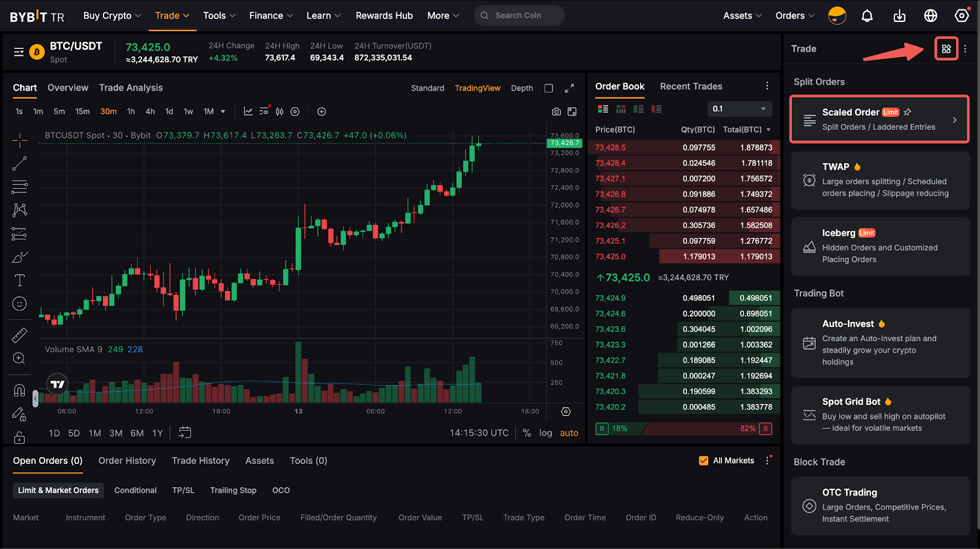Select the trend line drawing tool
The height and width of the screenshot is (549, 980).
(20, 163)
